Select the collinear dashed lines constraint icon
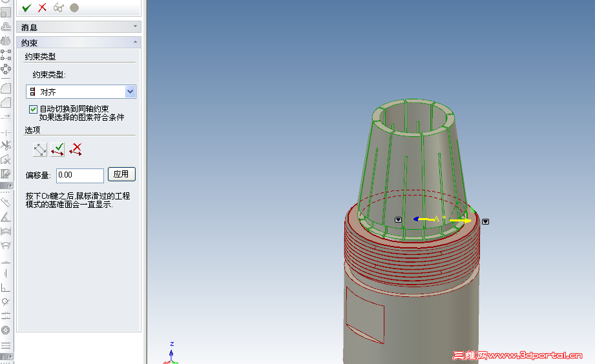This screenshot has height=364, width=595. click(6, 316)
